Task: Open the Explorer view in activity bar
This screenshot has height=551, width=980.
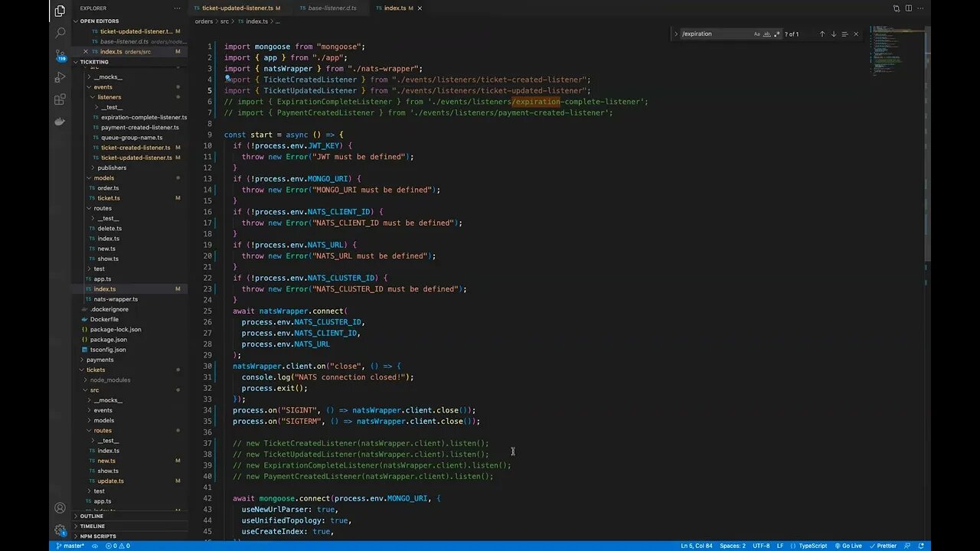Action: [x=60, y=11]
